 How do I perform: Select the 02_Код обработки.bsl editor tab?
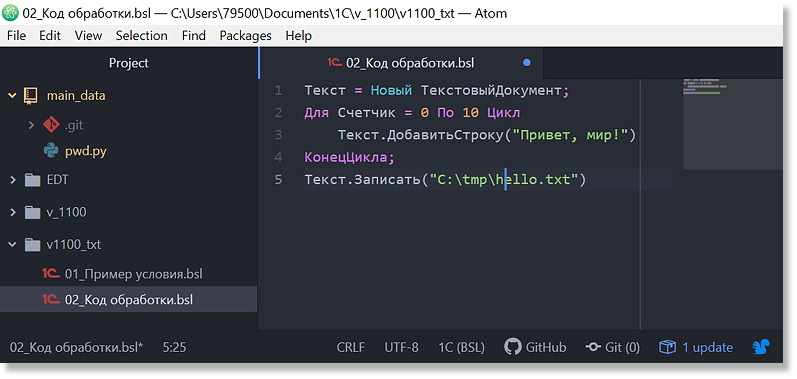pyautogui.click(x=402, y=63)
